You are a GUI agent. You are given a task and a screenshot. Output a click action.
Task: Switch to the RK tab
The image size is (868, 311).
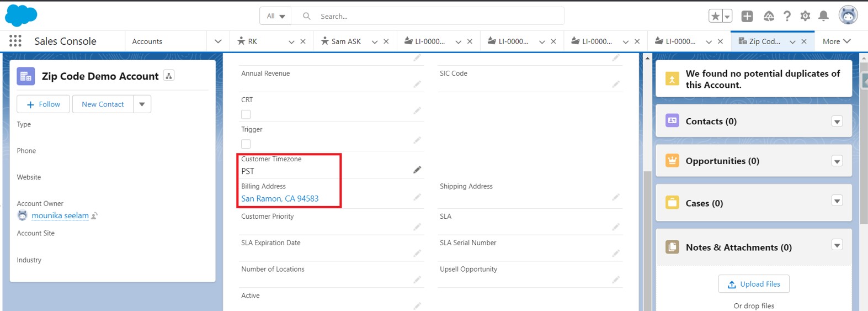253,41
